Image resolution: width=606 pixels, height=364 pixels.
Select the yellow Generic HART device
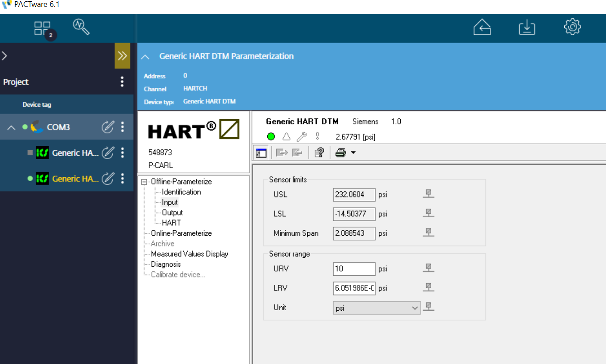click(x=67, y=178)
